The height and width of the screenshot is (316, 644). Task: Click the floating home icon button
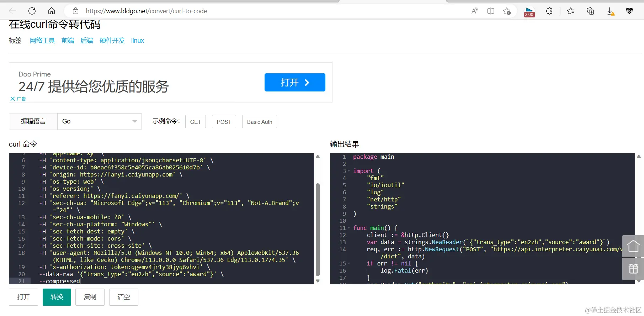tap(633, 246)
